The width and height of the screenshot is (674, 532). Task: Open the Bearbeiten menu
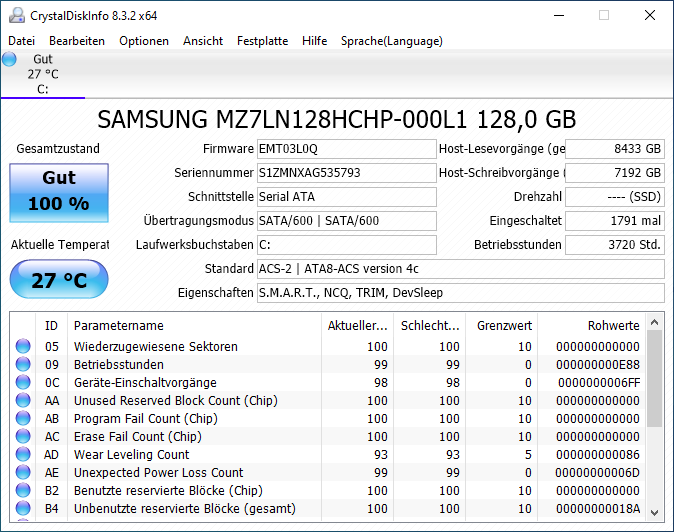click(77, 41)
